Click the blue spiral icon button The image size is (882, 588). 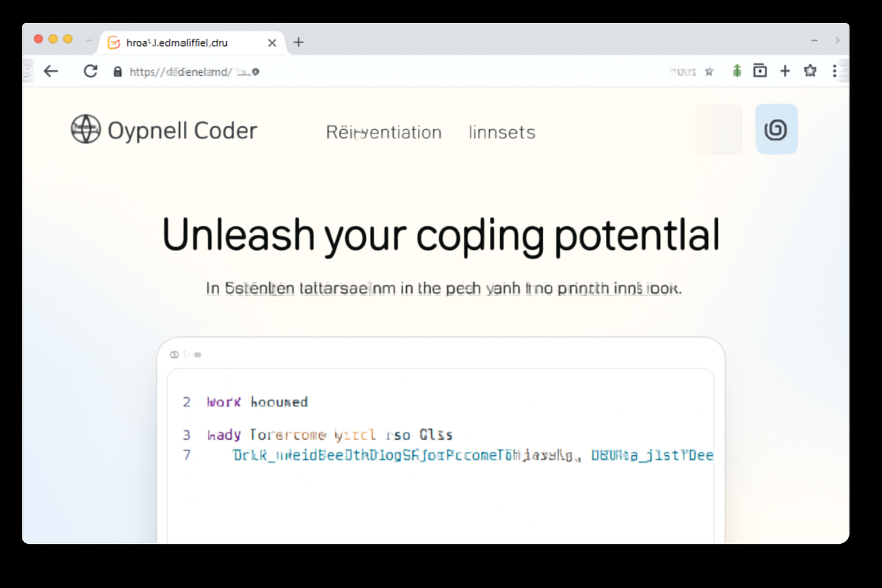pos(776,129)
